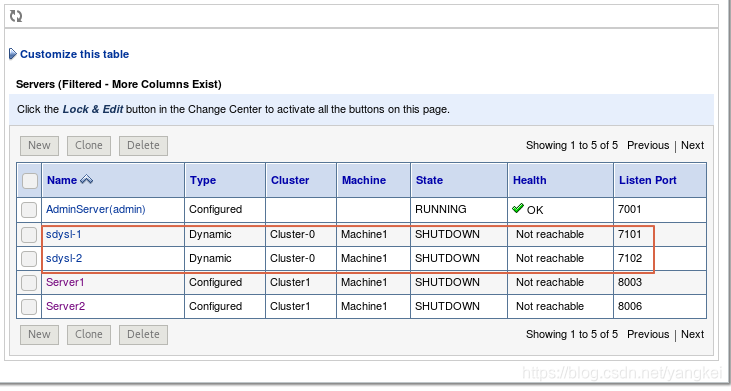Open the AdminServer(admin) link
The height and width of the screenshot is (391, 731).
[96, 209]
